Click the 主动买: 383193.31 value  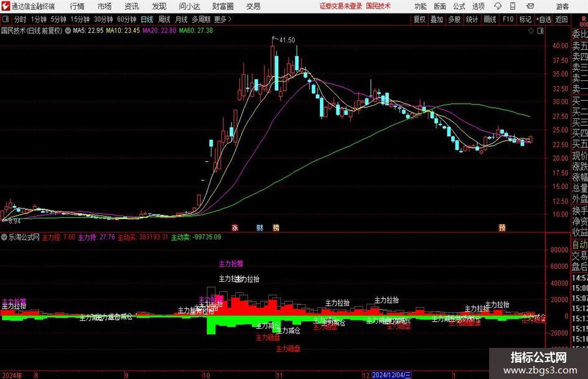(143, 237)
